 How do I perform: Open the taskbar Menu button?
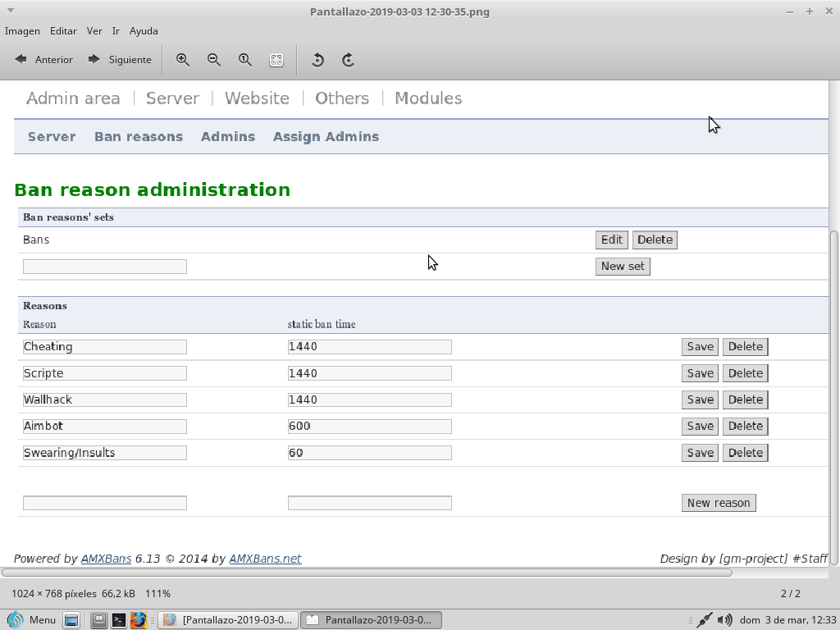[x=31, y=620]
